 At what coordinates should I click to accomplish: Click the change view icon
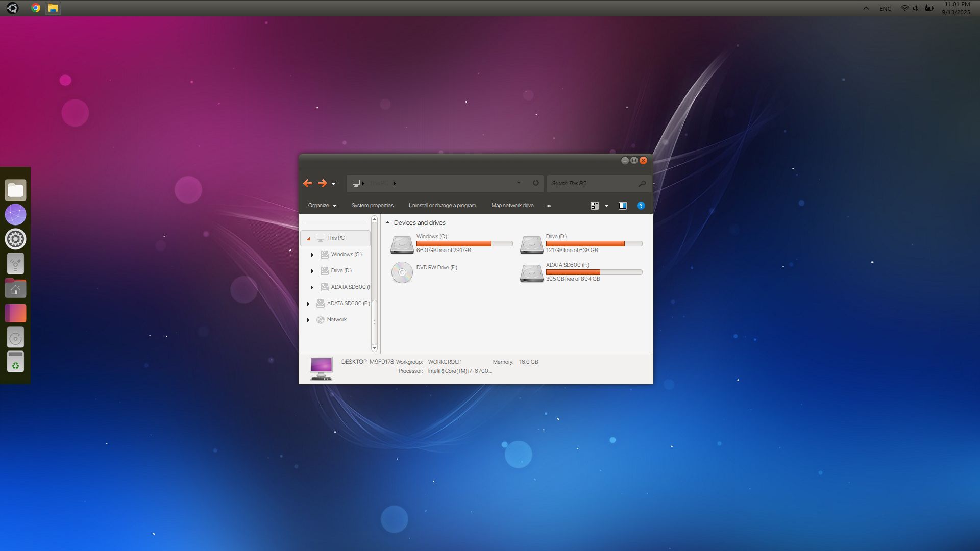(595, 206)
